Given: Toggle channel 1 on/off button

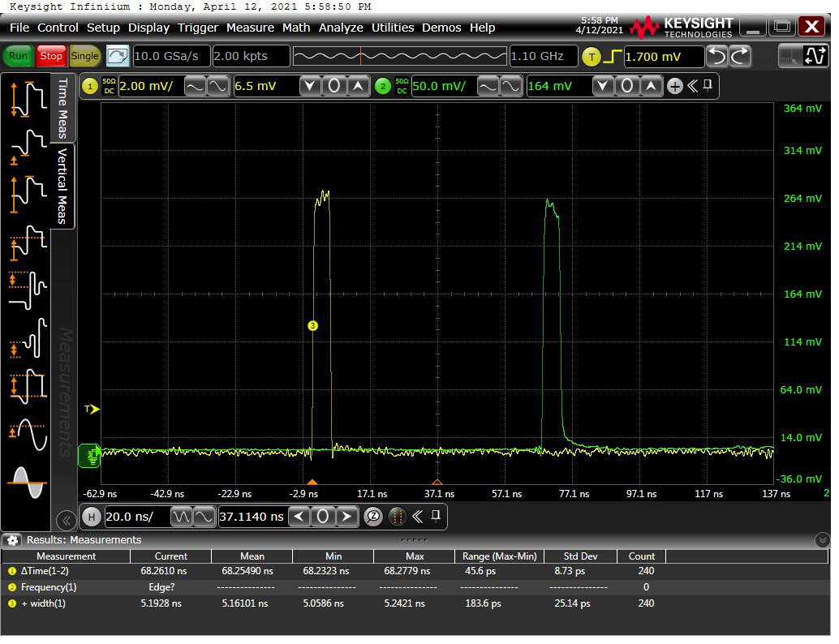Looking at the screenshot, I should coord(90,86).
